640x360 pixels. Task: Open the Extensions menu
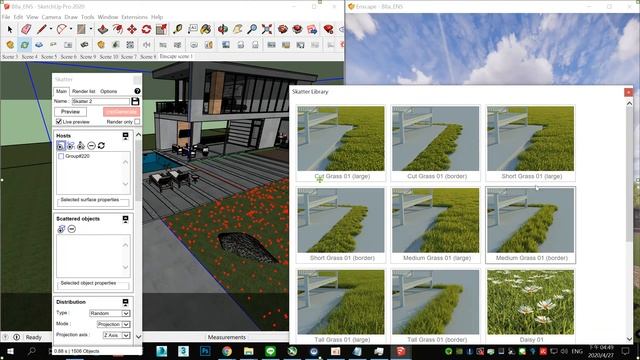(134, 17)
